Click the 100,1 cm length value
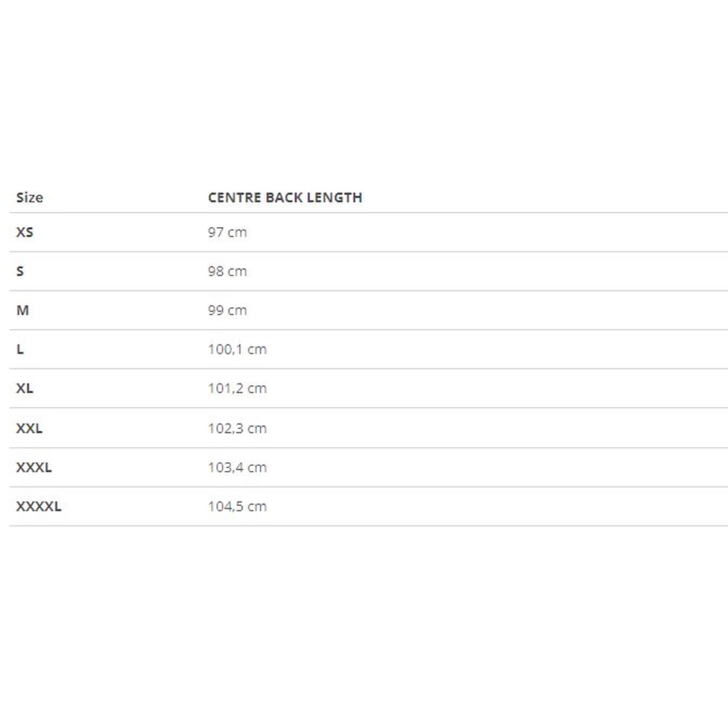The height and width of the screenshot is (728, 728). coord(237,349)
